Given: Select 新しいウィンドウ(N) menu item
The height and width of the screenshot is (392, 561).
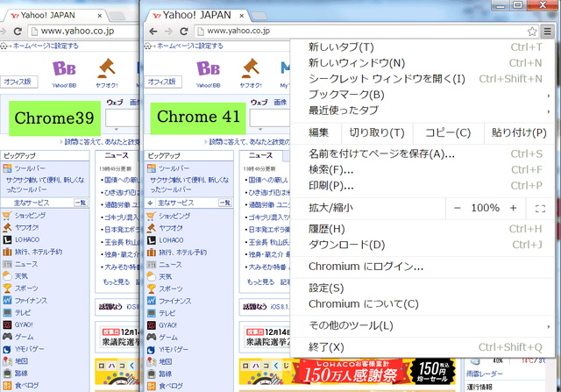Looking at the screenshot, I should tap(423, 63).
